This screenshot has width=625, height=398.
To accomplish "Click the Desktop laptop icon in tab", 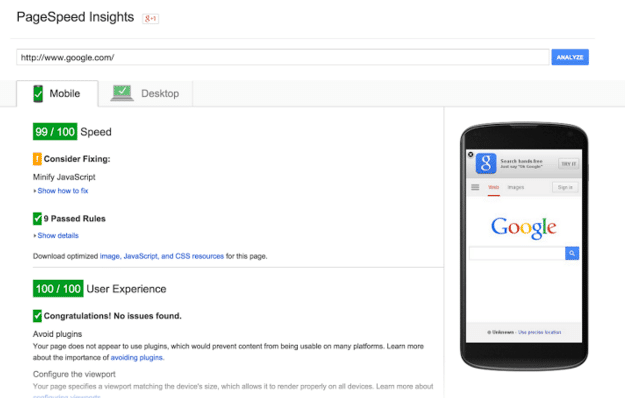I will tap(122, 93).
